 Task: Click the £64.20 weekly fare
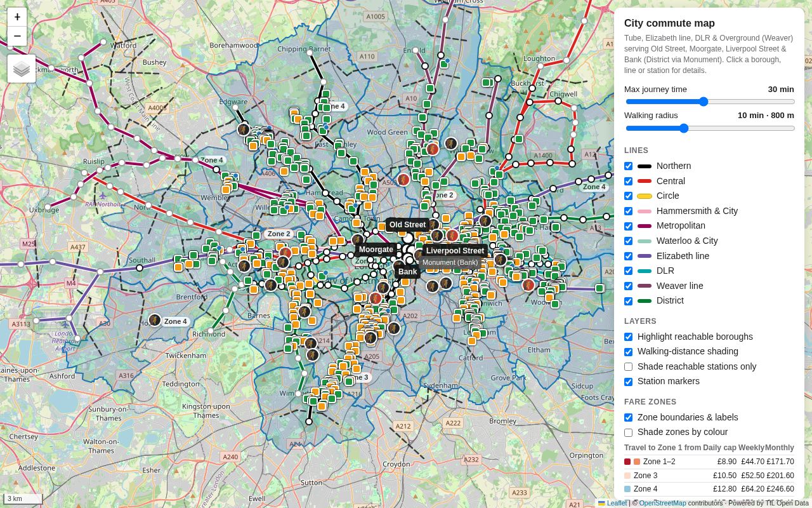752,489
